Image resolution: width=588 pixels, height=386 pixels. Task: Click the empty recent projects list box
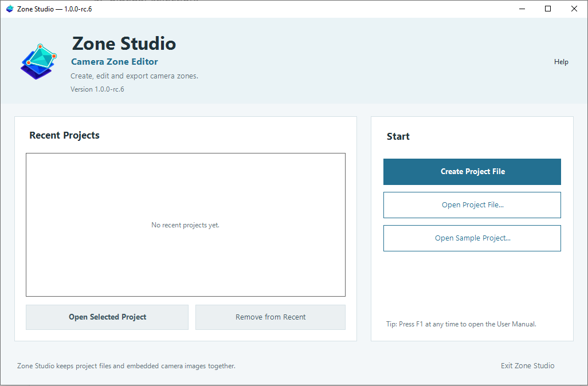point(186,225)
